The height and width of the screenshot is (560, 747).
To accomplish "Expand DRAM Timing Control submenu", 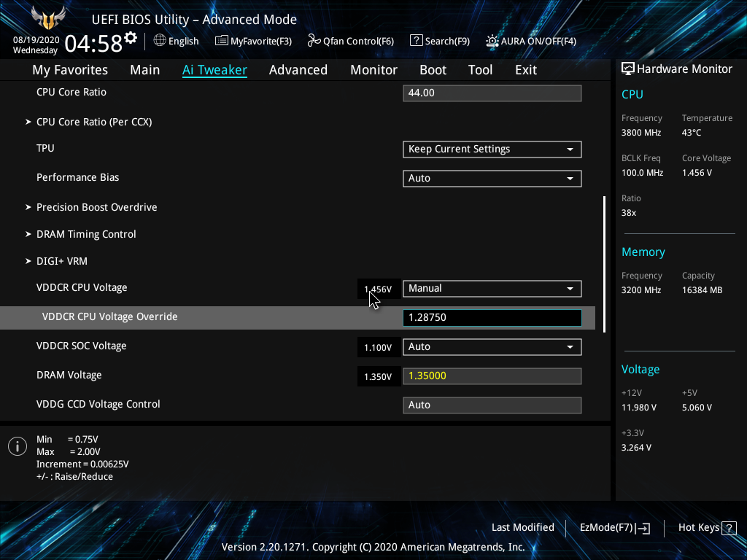I will pyautogui.click(x=86, y=234).
